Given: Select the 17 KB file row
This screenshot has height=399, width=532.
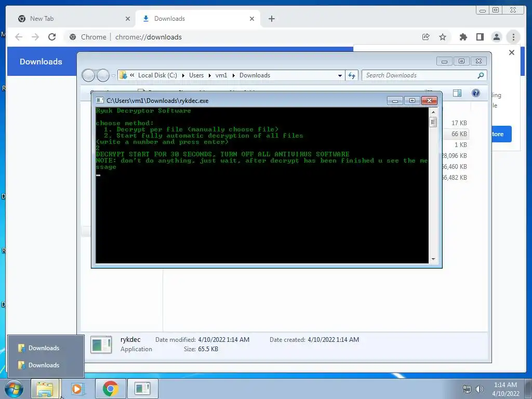Looking at the screenshot, I should pyautogui.click(x=455, y=123).
